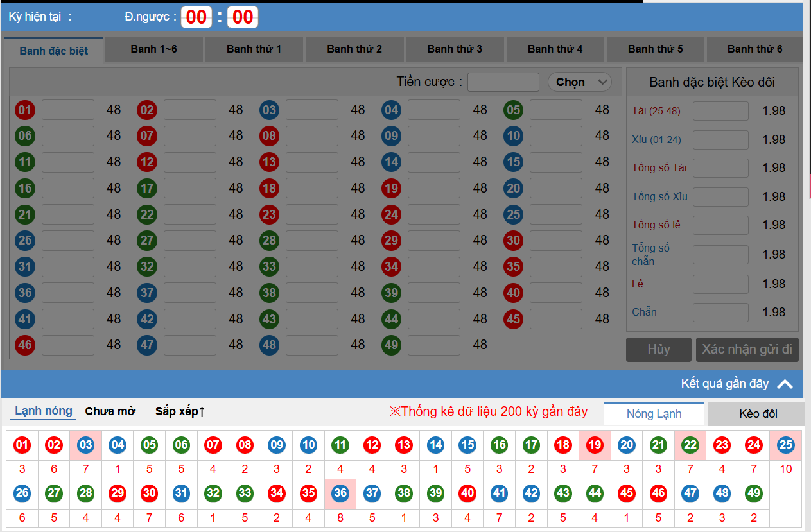The image size is (811, 532).
Task: Collapse the Kết quả gần đây panel
Action: pos(785,384)
